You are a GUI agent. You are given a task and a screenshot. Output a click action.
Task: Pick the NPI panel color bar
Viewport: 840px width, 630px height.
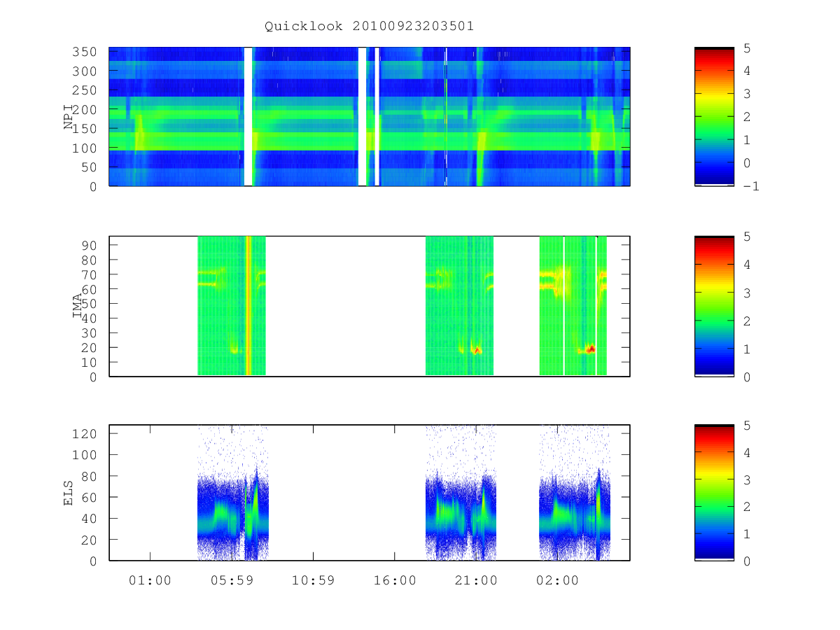click(714, 117)
